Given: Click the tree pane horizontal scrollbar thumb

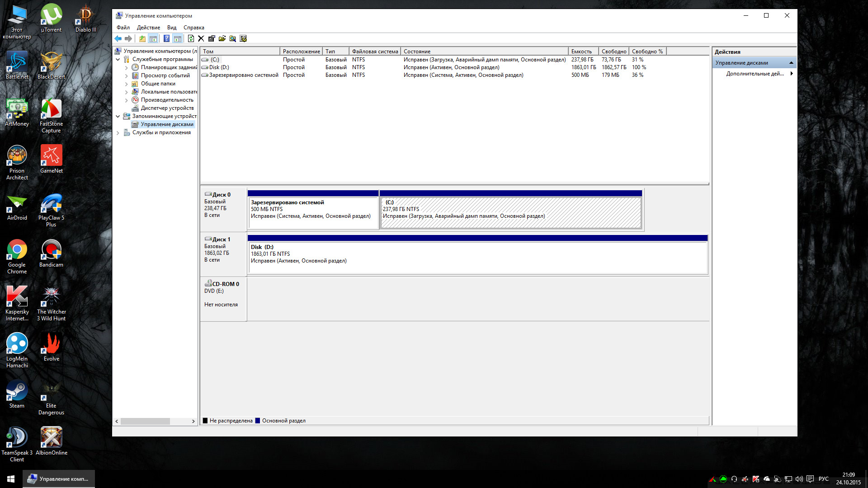Looking at the screenshot, I should click(x=145, y=421).
